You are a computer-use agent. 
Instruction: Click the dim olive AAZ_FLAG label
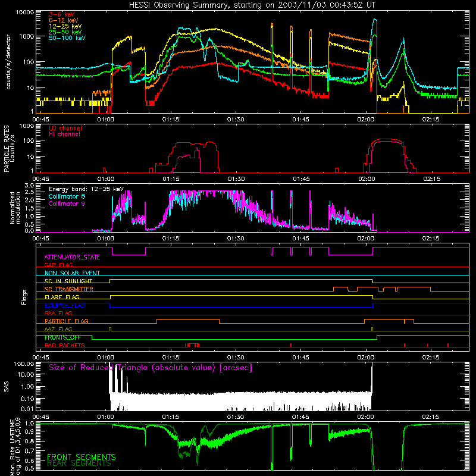coord(58,329)
